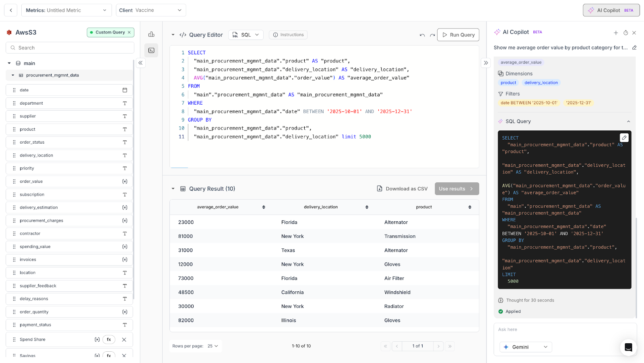Open the SQL language dropdown

click(246, 35)
